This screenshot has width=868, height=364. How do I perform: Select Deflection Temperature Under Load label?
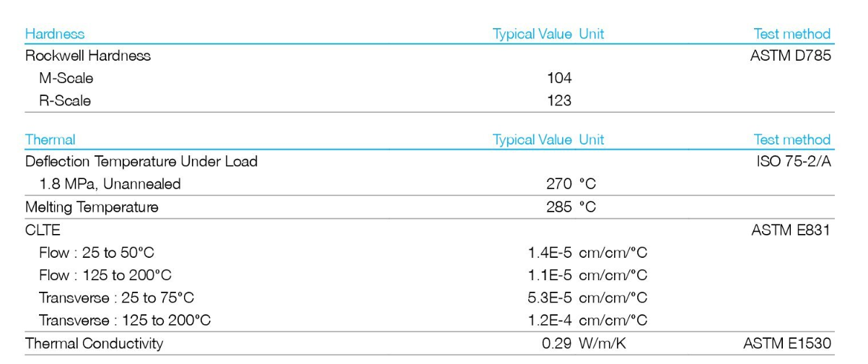tap(141, 162)
